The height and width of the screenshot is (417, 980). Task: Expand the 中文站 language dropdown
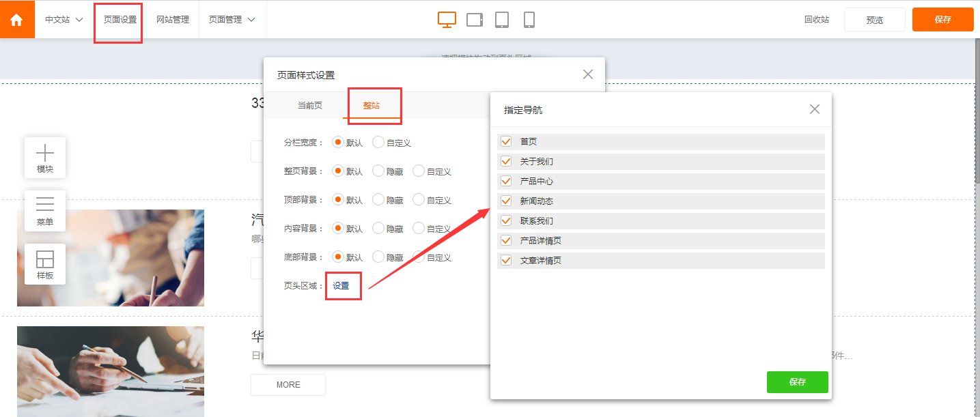64,20
